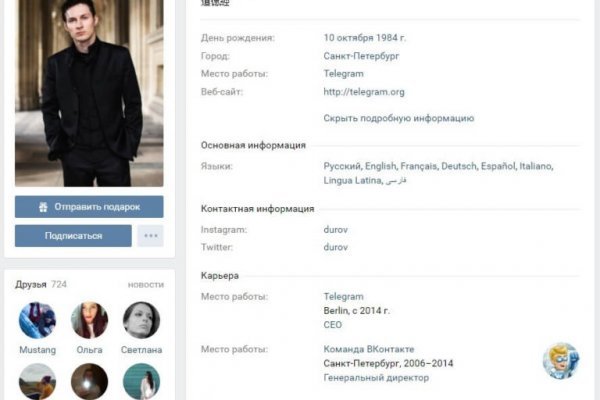Collapse details via Скрыть подробную информацию

coord(398,118)
